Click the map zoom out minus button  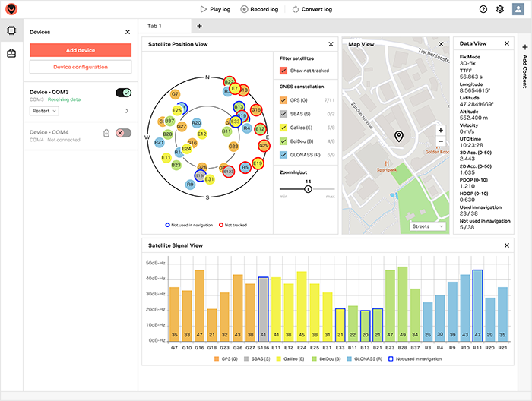440,142
